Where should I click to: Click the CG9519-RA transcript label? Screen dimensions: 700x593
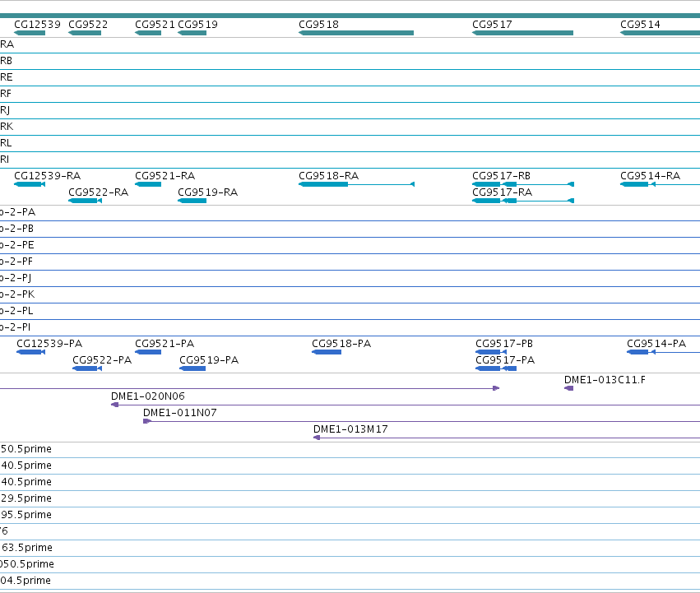point(207,192)
